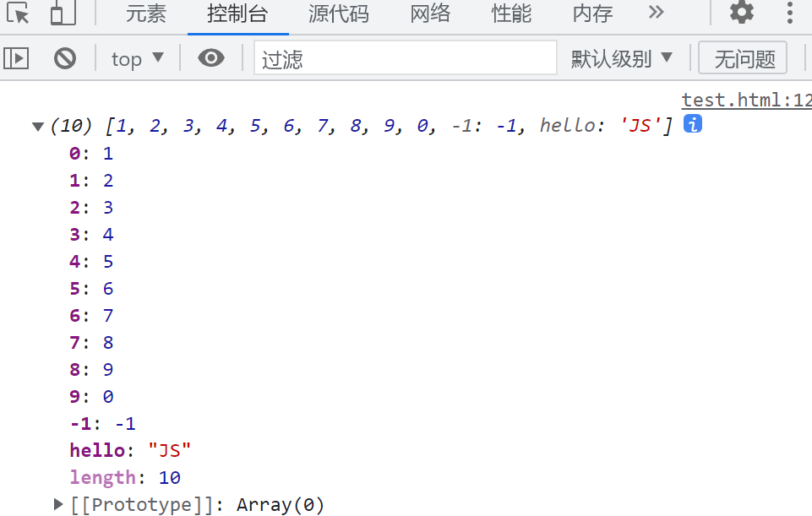The height and width of the screenshot is (516, 812).
Task: Collapse the (10) array output
Action: click(37, 127)
